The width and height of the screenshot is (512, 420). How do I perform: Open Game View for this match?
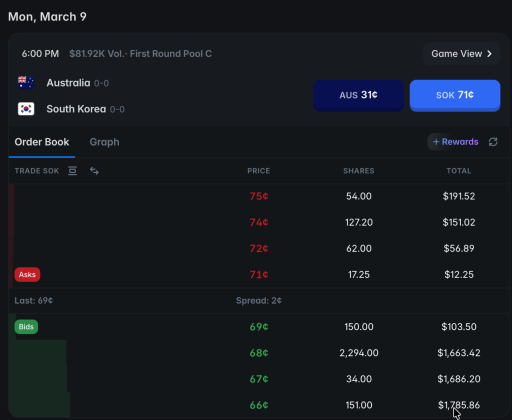461,54
